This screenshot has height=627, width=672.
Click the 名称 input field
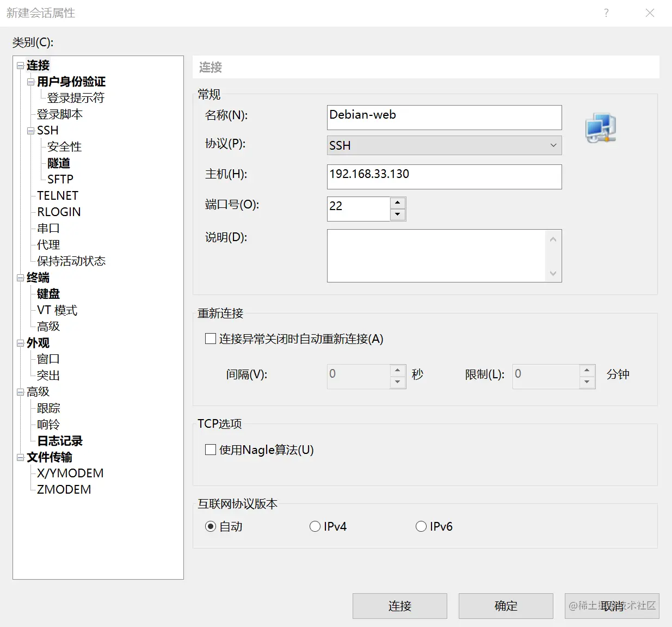tap(444, 118)
